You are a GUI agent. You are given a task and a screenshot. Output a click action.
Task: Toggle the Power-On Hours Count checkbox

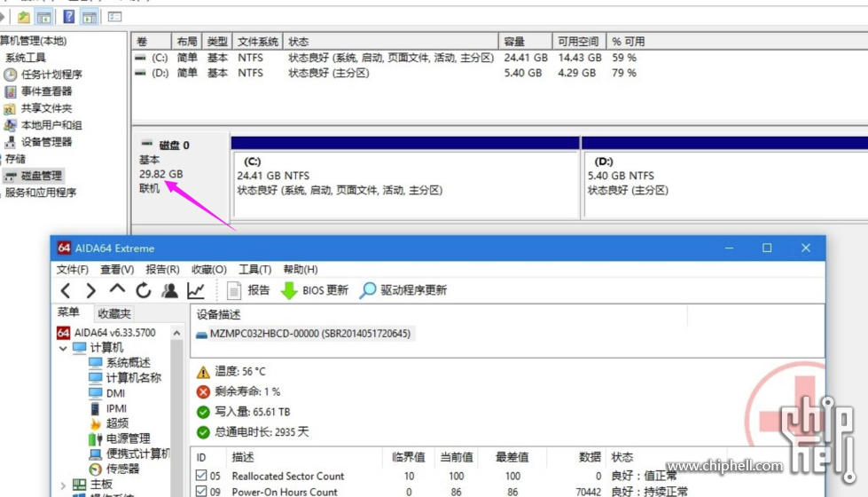coord(201,492)
